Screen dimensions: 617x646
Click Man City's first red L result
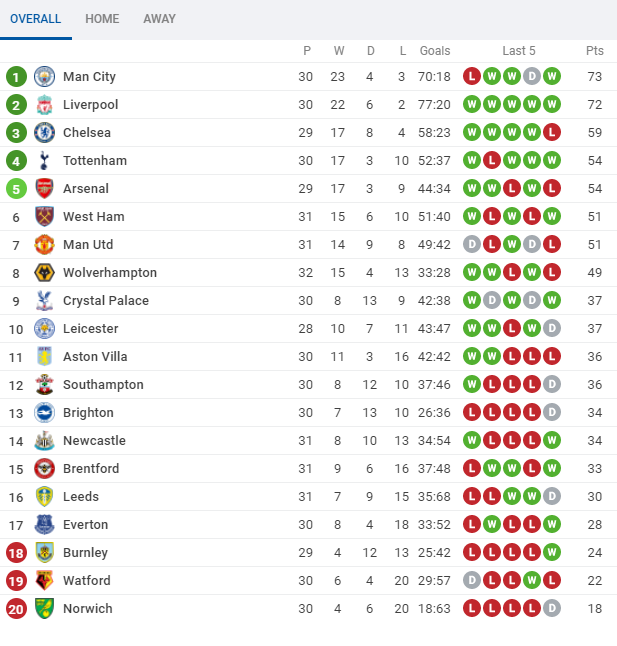(x=472, y=77)
